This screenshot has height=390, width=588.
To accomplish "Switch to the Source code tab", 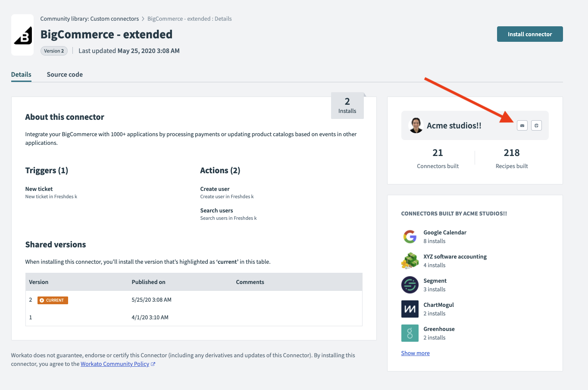I will (65, 75).
